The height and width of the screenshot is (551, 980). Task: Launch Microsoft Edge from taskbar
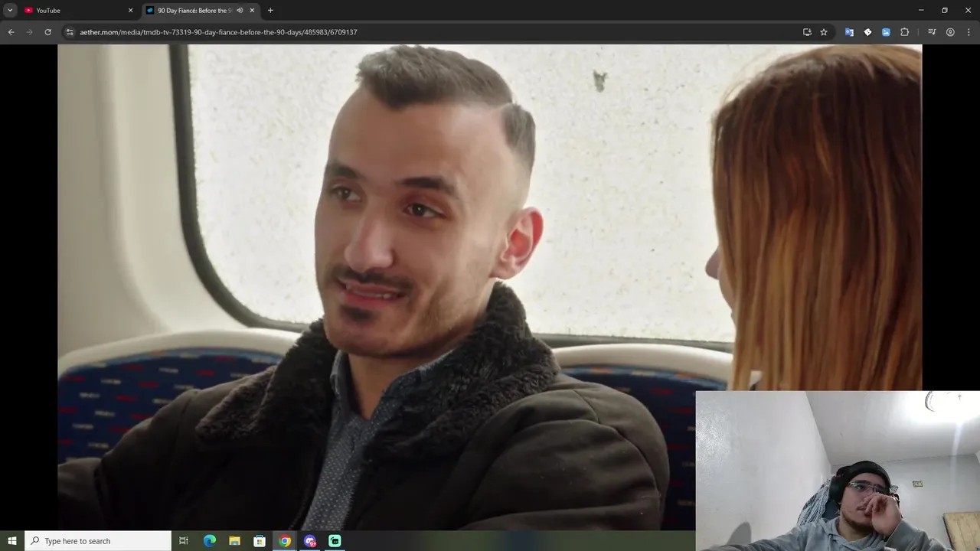click(209, 541)
